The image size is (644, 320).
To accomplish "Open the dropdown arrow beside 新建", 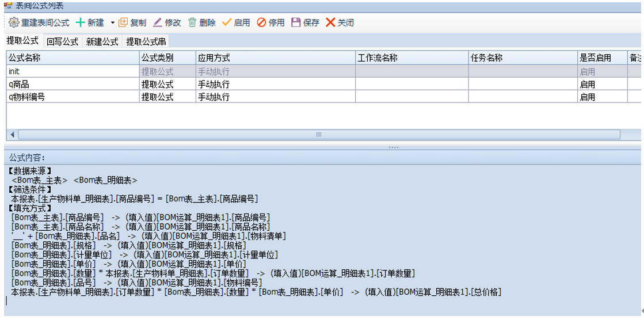I will pos(112,23).
